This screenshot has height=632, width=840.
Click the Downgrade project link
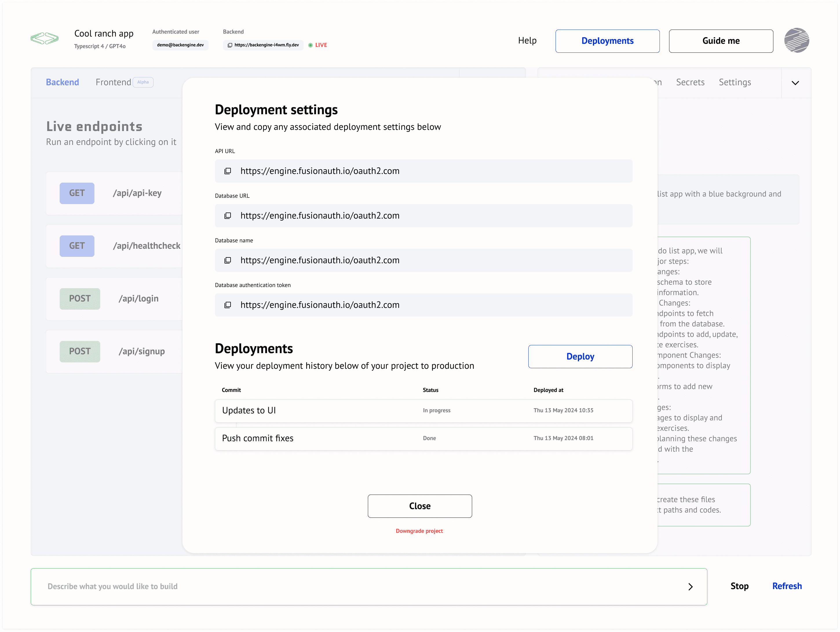coord(419,531)
